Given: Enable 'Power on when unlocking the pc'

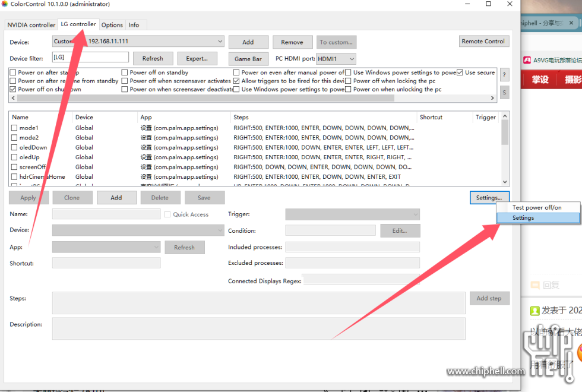Looking at the screenshot, I should tap(348, 89).
